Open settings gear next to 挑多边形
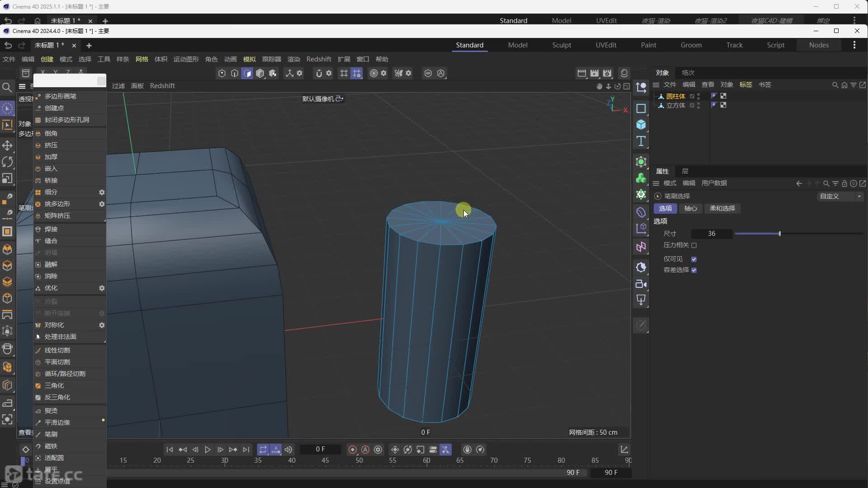Image resolution: width=868 pixels, height=488 pixels. click(102, 204)
